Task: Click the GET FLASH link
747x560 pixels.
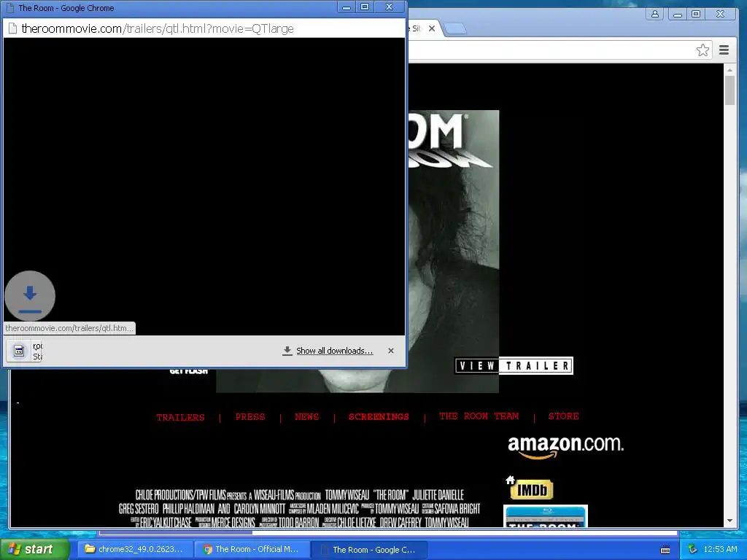Action: (189, 371)
